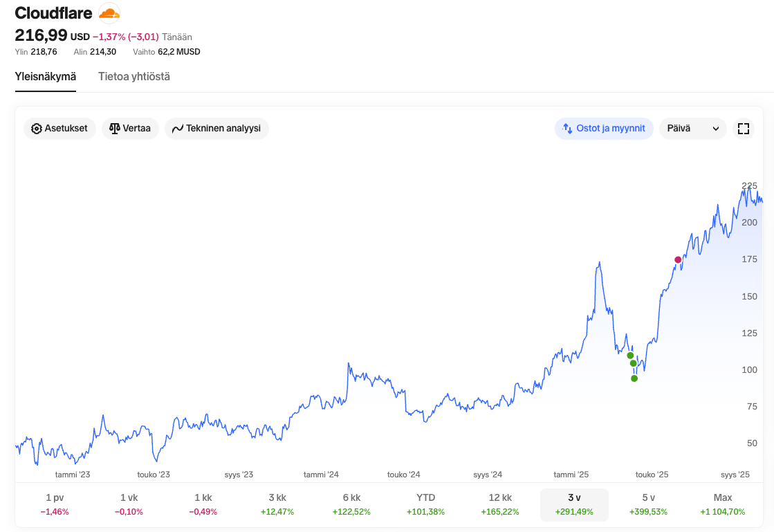Image resolution: width=774 pixels, height=532 pixels.
Task: Switch to Yleisnäkymä tab
Action: (46, 77)
